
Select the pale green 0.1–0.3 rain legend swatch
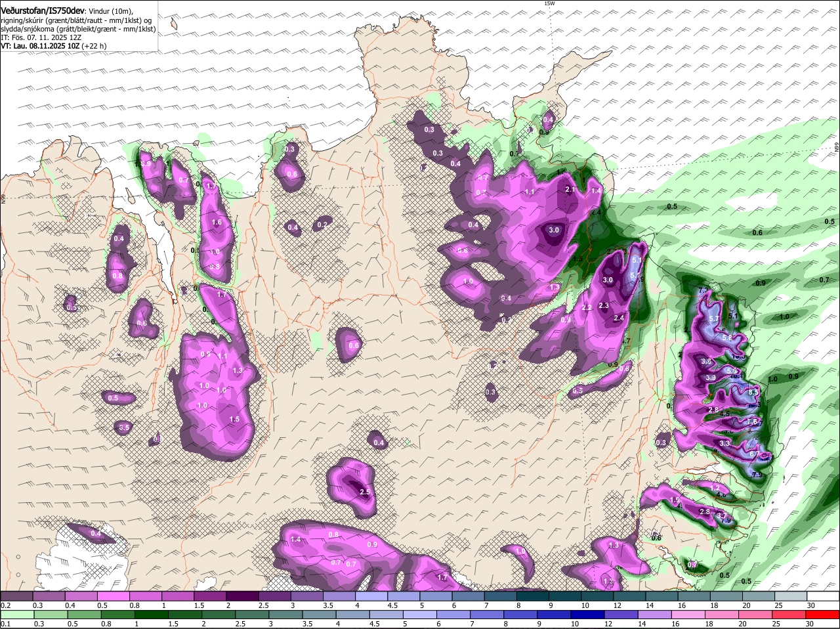click(18, 615)
